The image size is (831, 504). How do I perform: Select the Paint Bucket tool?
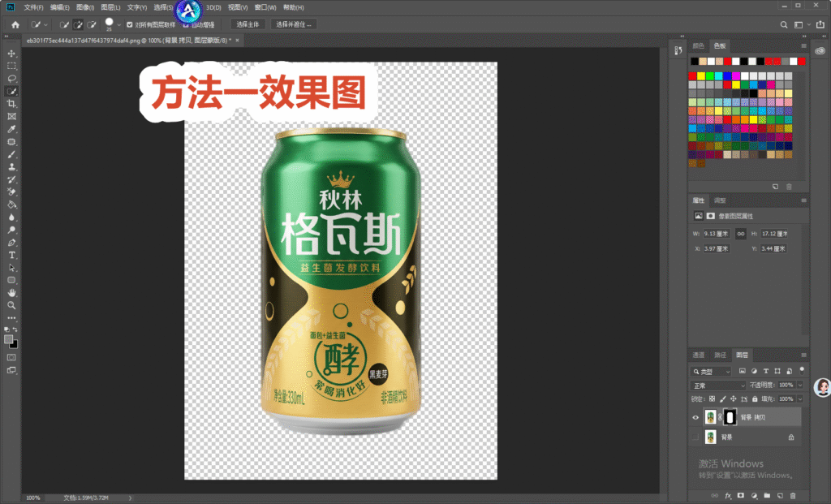11,205
